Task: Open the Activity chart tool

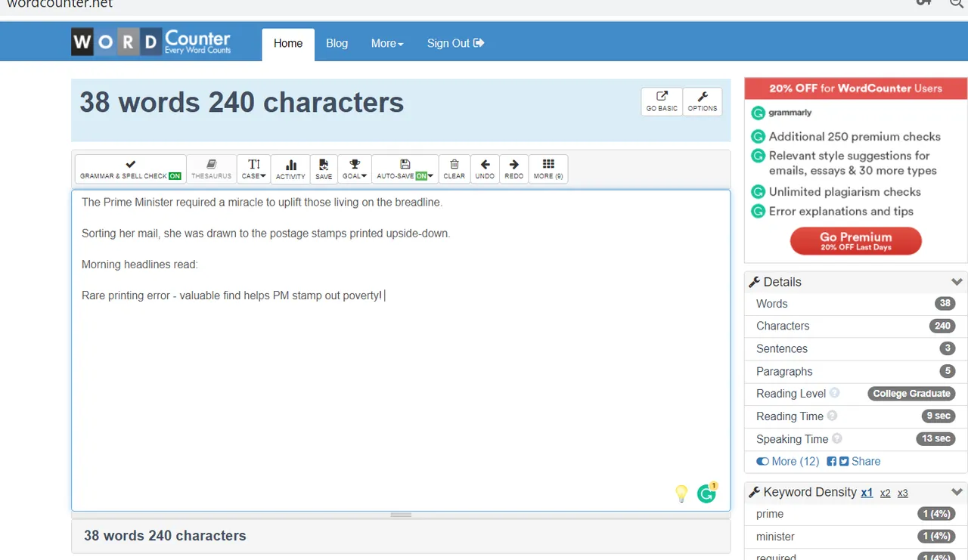Action: [x=290, y=169]
